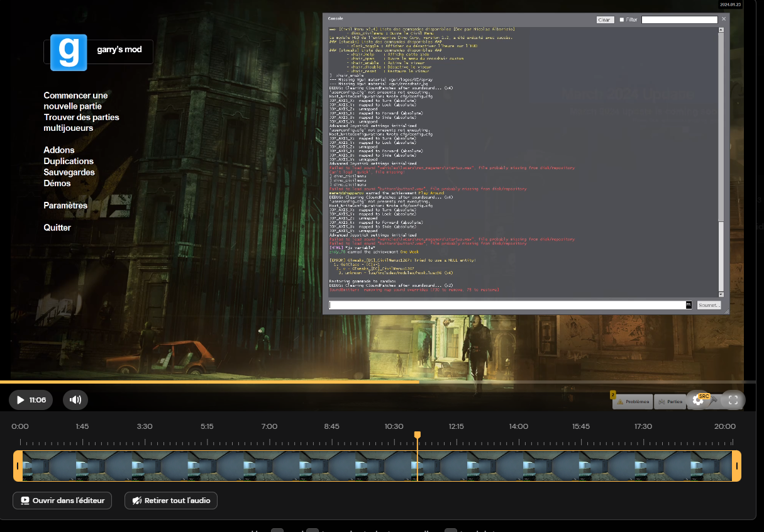
Task: Click the console scrollbar down arrow
Action: [x=721, y=294]
